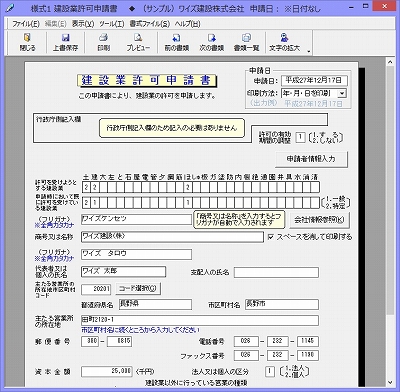This screenshot has height=392, width=400.
Task: Go to 前の書類 previous document
Action: pos(177,42)
